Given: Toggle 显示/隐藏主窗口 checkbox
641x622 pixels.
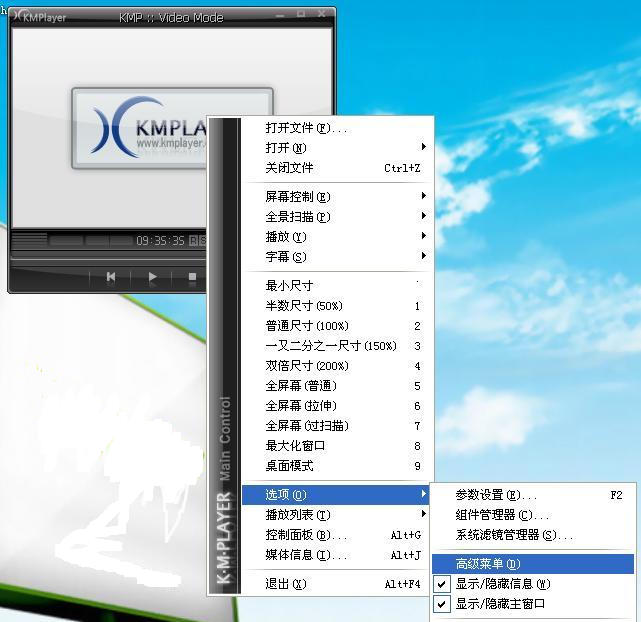Looking at the screenshot, I should 442,604.
